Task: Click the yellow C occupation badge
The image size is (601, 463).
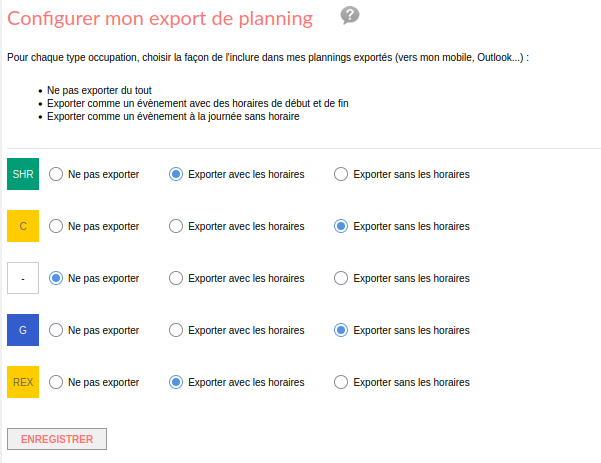Action: pyautogui.click(x=23, y=226)
